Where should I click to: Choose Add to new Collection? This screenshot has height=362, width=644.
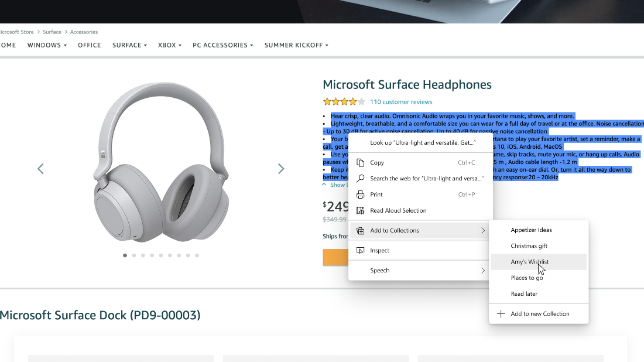pos(539,314)
